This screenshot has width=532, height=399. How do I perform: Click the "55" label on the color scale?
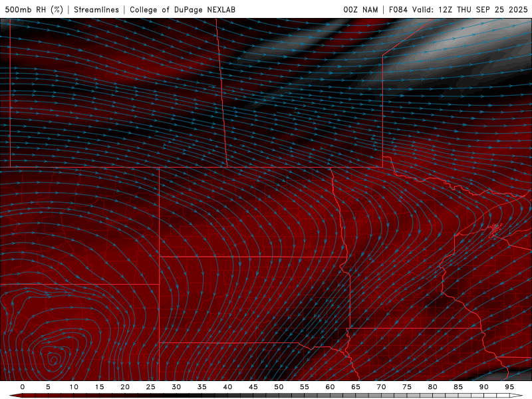point(305,387)
